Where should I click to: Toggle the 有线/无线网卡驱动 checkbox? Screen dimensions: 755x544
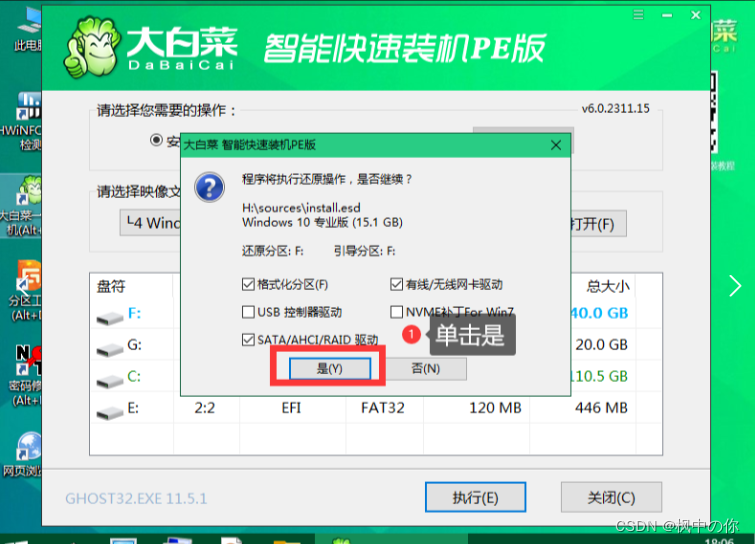coord(397,285)
